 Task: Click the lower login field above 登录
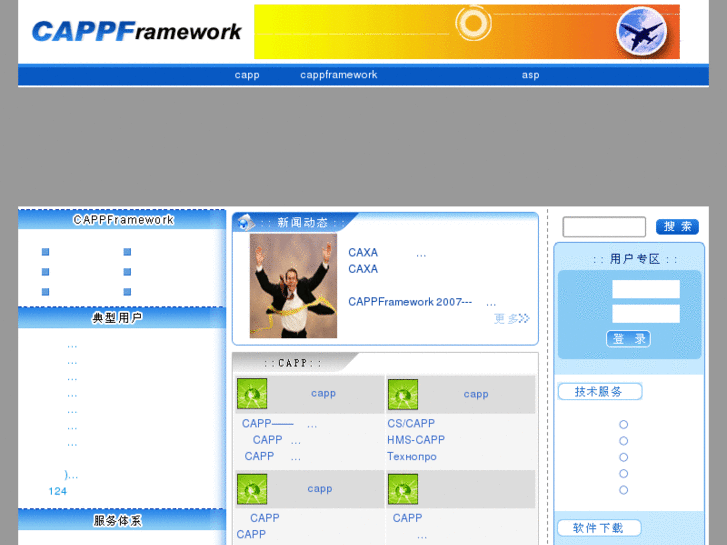pyautogui.click(x=646, y=314)
